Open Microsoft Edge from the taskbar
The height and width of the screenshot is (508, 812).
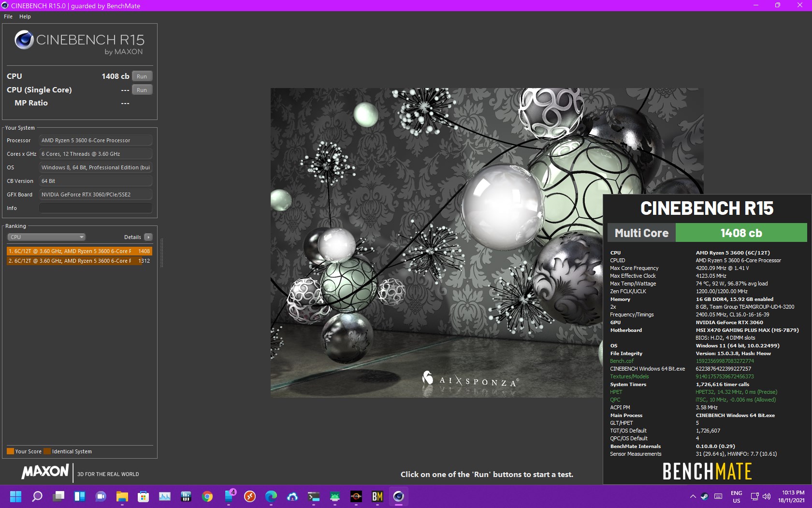coord(271,496)
